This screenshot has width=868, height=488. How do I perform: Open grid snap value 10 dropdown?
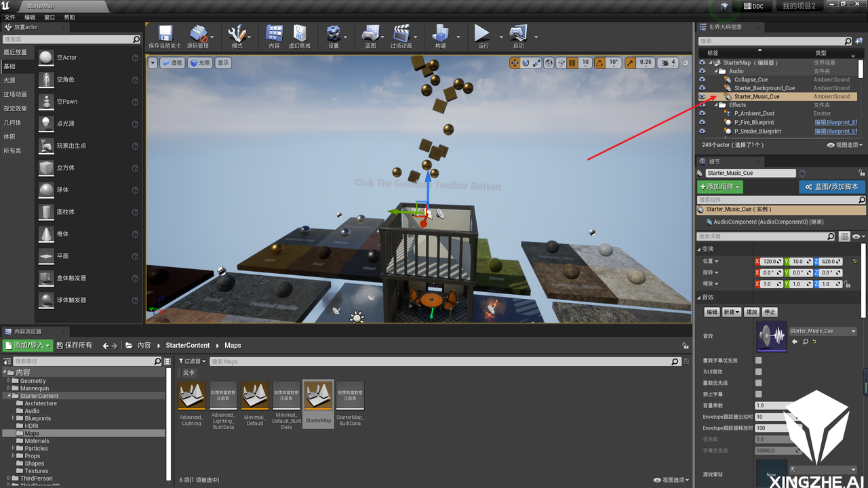point(585,62)
